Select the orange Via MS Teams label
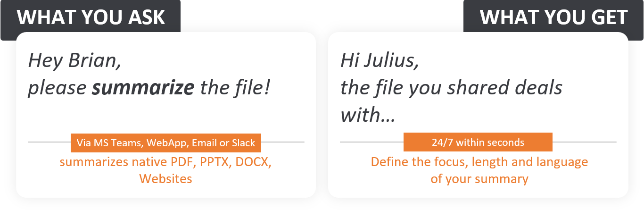 pos(165,143)
